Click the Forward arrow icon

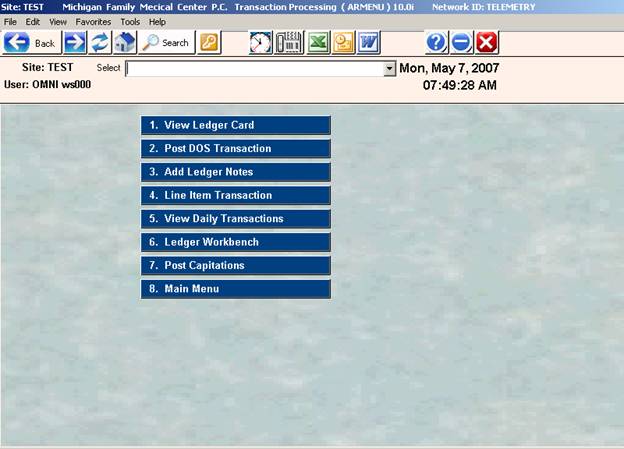tap(75, 43)
